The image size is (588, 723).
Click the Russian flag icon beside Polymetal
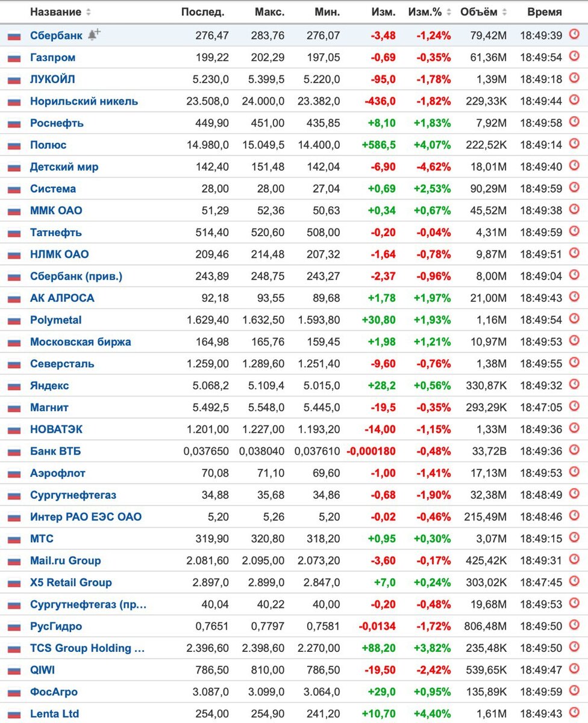[x=14, y=321]
